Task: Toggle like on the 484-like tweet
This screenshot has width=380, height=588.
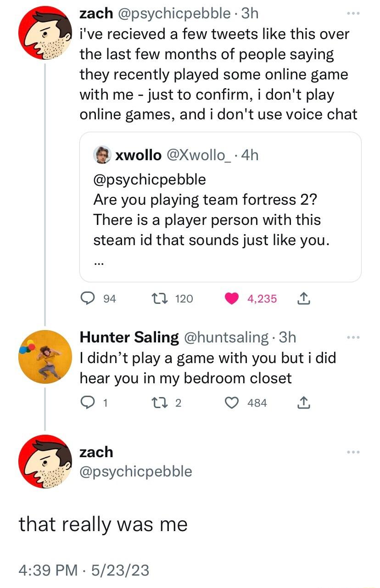Action: (x=233, y=403)
